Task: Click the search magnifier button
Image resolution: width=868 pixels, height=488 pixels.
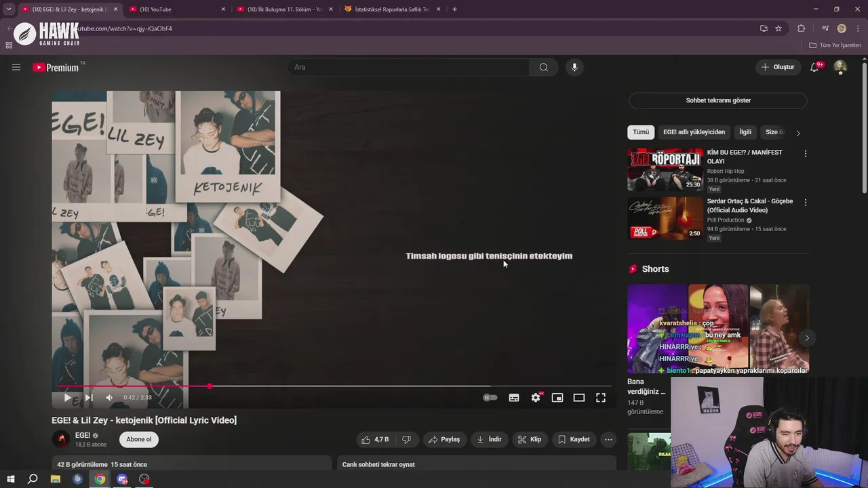Action: (544, 67)
